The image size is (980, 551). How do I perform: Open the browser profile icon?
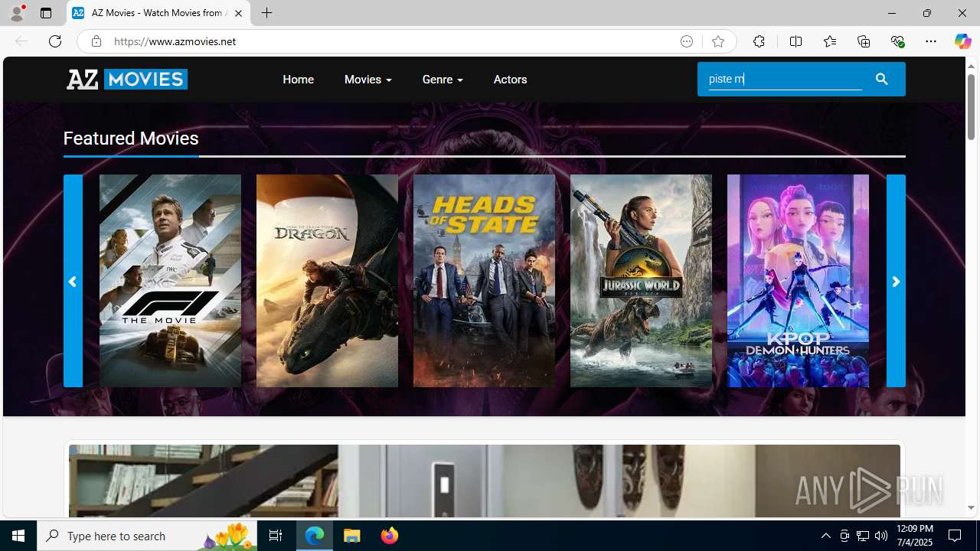pyautogui.click(x=17, y=13)
